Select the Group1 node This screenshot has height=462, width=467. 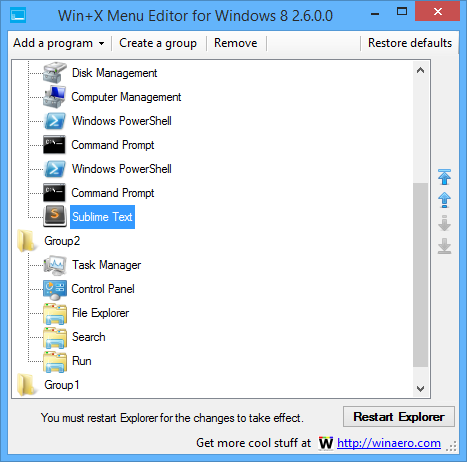pyautogui.click(x=62, y=385)
